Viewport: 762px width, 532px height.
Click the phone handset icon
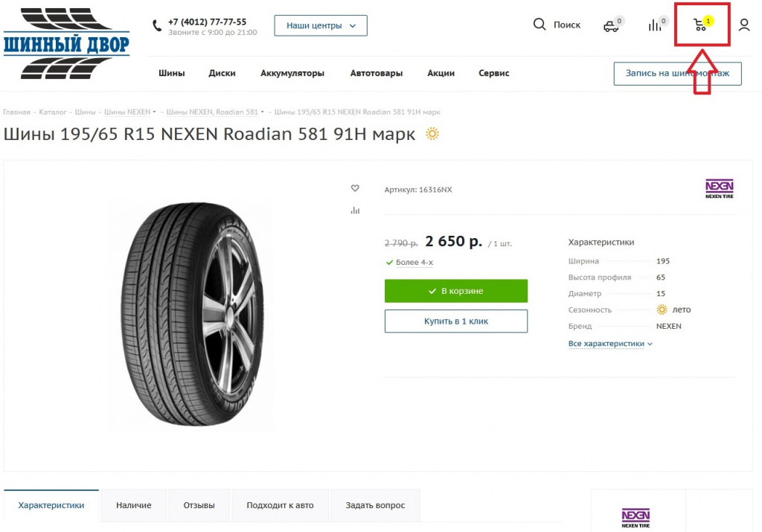(x=157, y=26)
